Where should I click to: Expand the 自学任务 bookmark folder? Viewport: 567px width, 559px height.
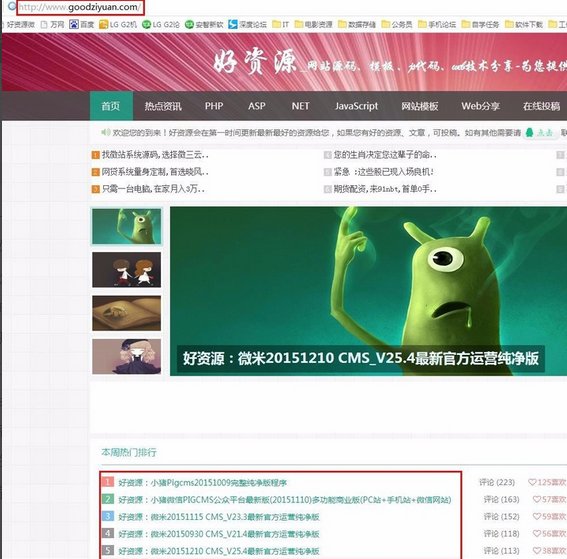(480, 25)
